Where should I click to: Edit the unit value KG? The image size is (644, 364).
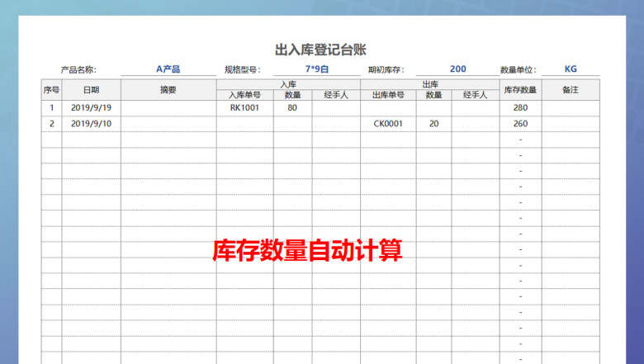click(571, 69)
